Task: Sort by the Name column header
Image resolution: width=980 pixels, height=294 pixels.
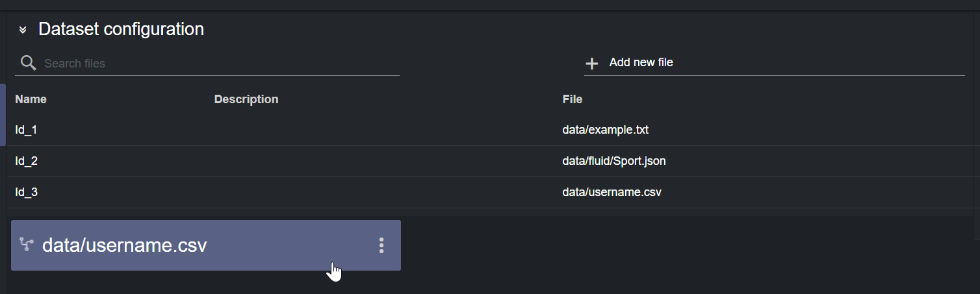Action: (31, 99)
